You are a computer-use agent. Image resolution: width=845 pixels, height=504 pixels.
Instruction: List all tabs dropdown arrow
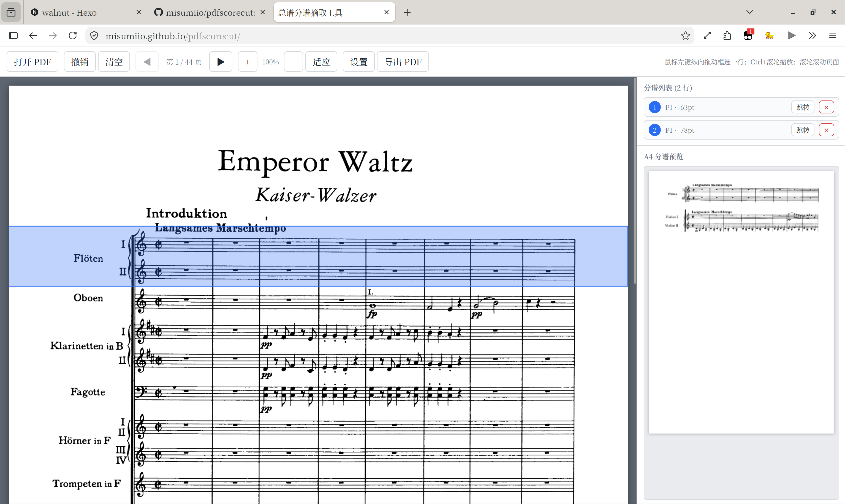coord(750,12)
